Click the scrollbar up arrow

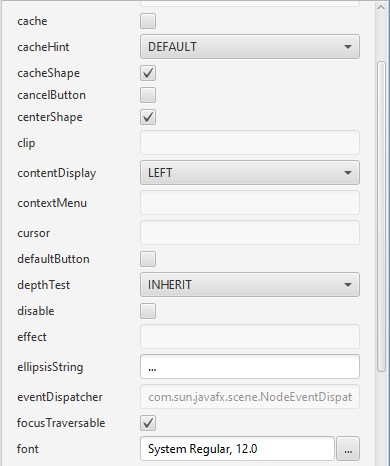pyautogui.click(x=381, y=7)
